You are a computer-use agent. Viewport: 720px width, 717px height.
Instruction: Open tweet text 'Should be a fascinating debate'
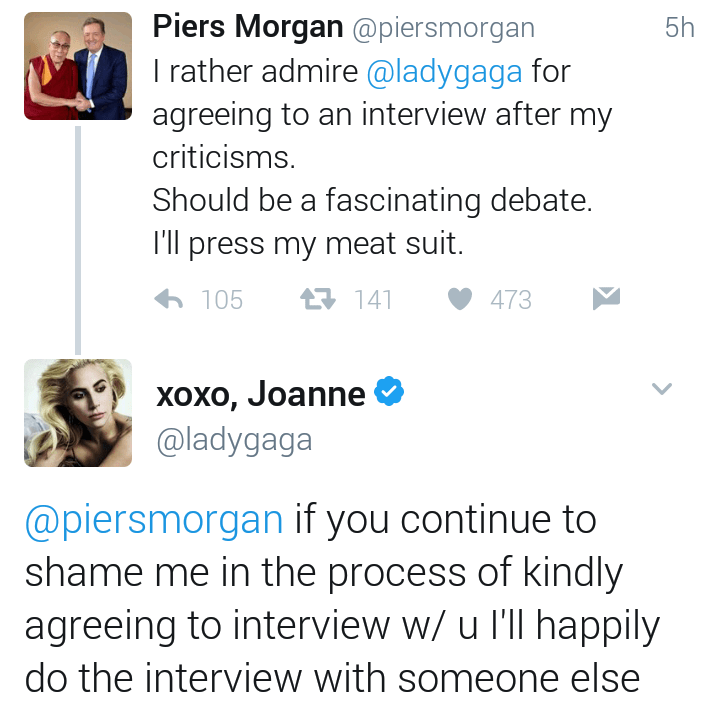tap(372, 201)
